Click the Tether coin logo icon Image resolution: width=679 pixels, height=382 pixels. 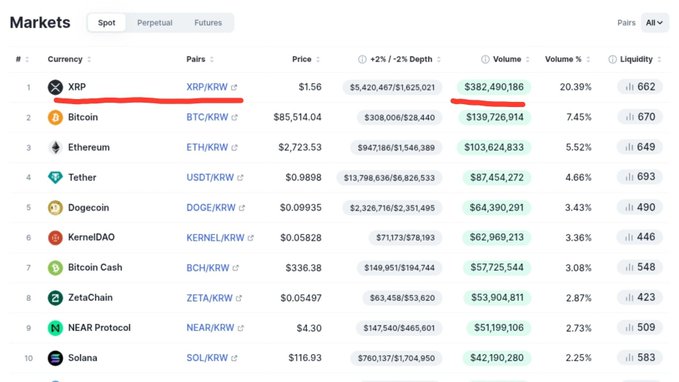coord(55,178)
